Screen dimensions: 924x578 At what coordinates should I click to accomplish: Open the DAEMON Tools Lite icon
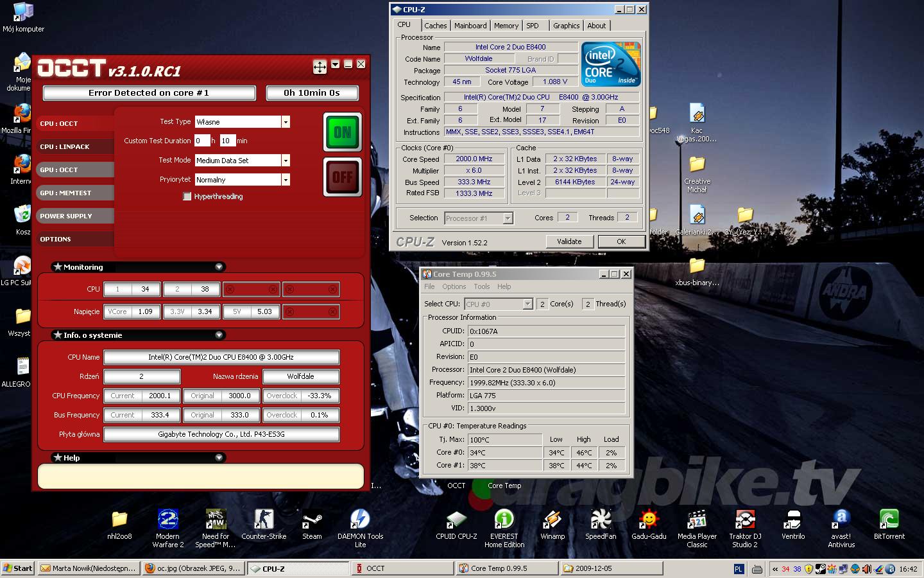pyautogui.click(x=360, y=528)
